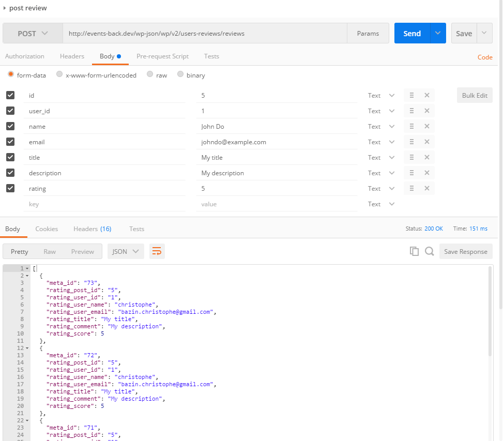This screenshot has width=504, height=441.
Task: Collapse JSON object at line 12
Action: click(x=27, y=348)
